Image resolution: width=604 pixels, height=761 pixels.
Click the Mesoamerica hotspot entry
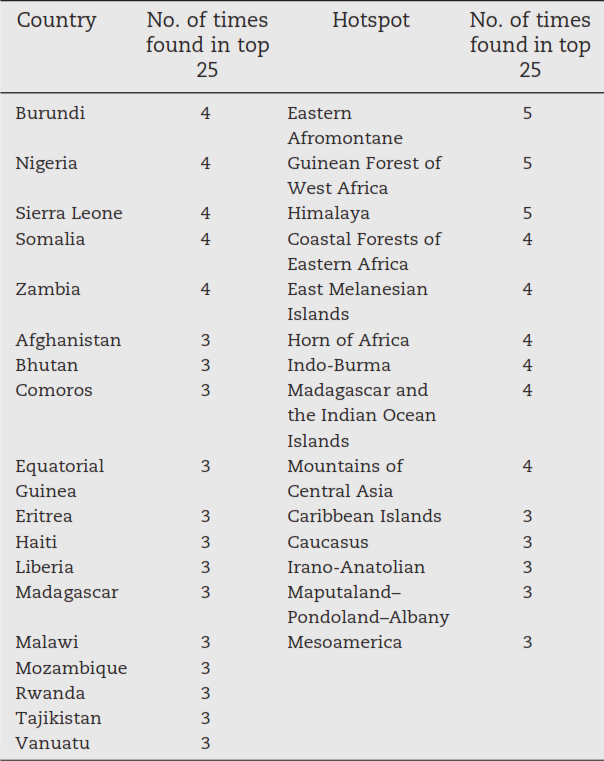coord(344,642)
